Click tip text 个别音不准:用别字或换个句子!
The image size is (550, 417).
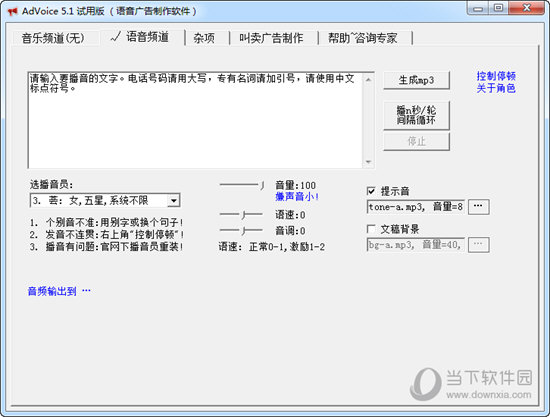(114, 222)
